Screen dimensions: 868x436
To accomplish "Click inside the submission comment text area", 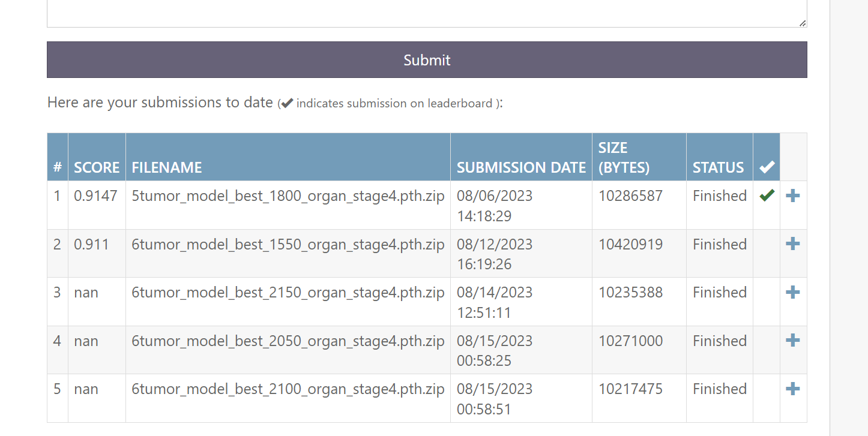I will [427, 12].
